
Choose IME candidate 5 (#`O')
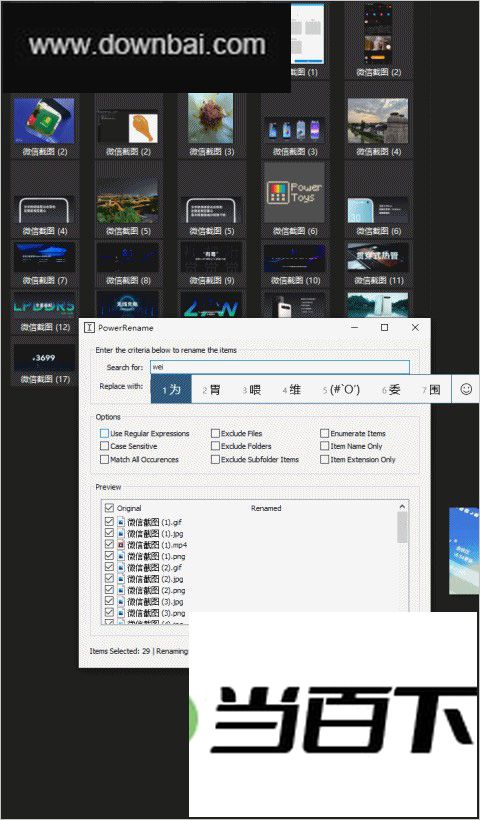341,390
